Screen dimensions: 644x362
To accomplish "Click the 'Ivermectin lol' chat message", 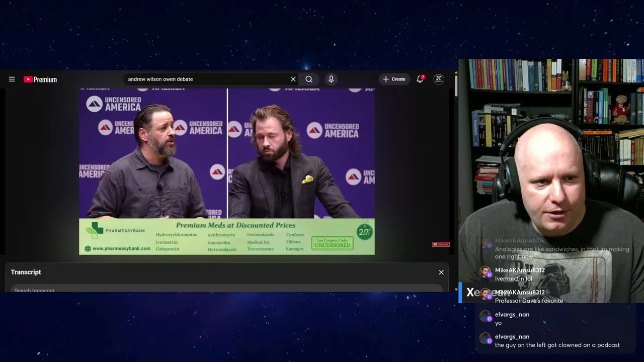I will pyautogui.click(x=513, y=279).
